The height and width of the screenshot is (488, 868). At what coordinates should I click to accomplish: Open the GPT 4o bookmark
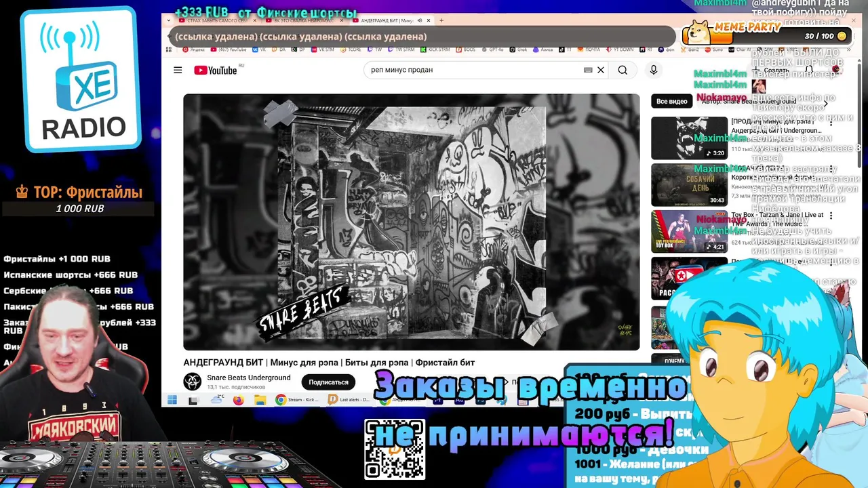coord(492,49)
